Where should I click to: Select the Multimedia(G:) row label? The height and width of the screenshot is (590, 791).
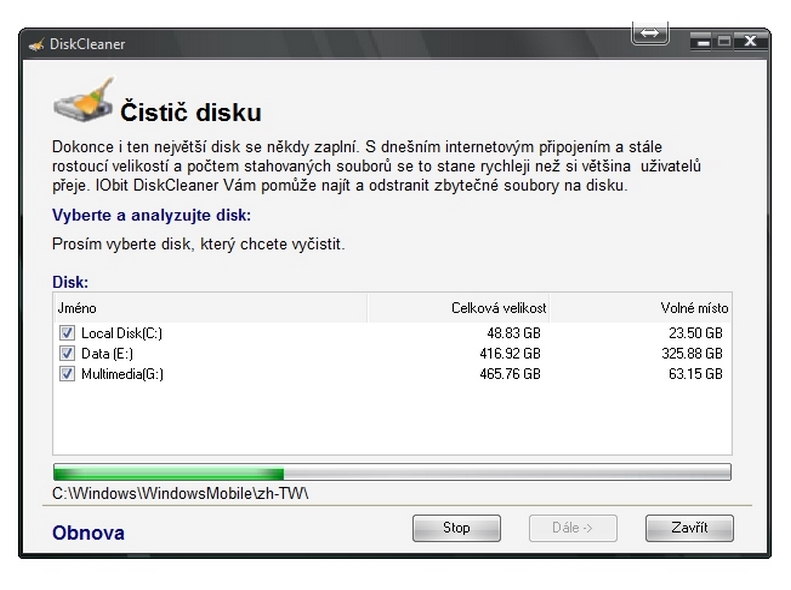click(x=122, y=374)
